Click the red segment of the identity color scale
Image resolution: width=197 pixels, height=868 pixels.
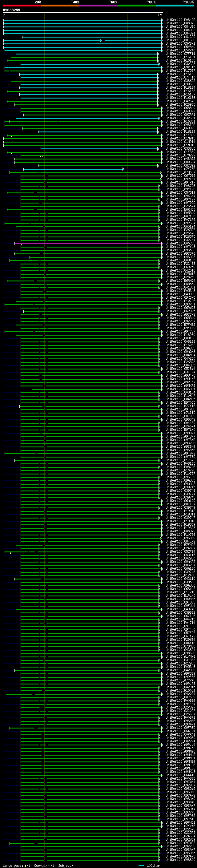click(x=22, y=6)
